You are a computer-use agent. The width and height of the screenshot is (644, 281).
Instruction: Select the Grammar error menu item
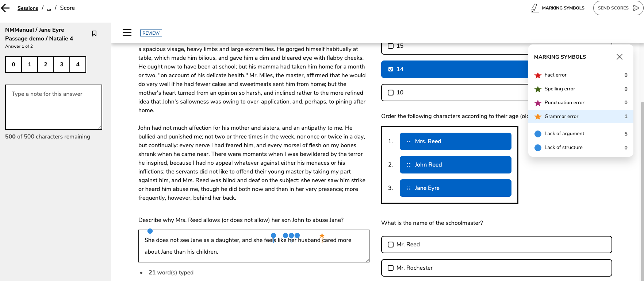tap(561, 117)
